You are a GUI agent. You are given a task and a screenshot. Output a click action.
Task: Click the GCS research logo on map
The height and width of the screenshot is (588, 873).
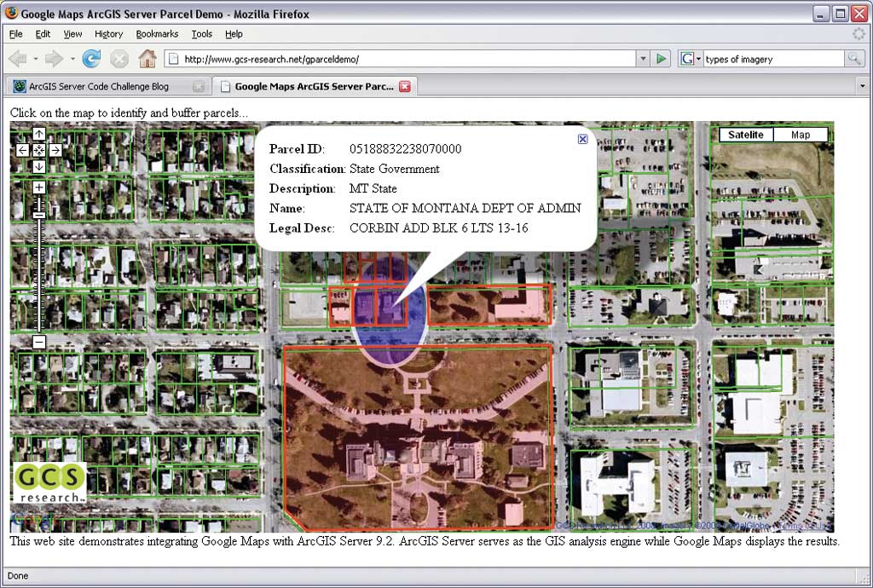click(49, 482)
